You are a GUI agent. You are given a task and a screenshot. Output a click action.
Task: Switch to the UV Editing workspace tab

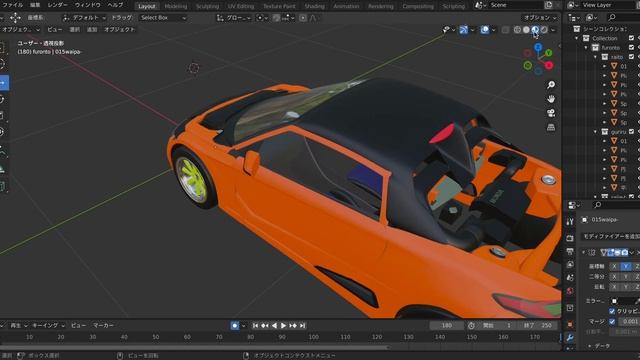tap(241, 6)
